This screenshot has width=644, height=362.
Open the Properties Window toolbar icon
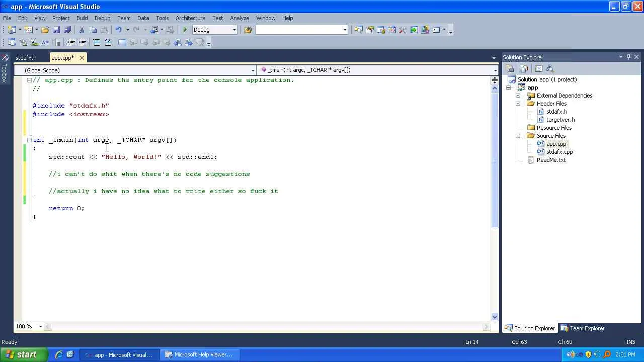click(x=369, y=30)
